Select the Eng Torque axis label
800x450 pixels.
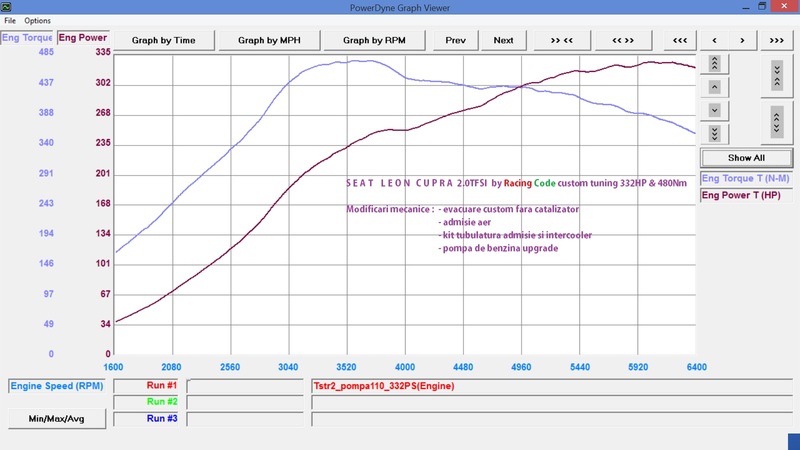coord(27,38)
